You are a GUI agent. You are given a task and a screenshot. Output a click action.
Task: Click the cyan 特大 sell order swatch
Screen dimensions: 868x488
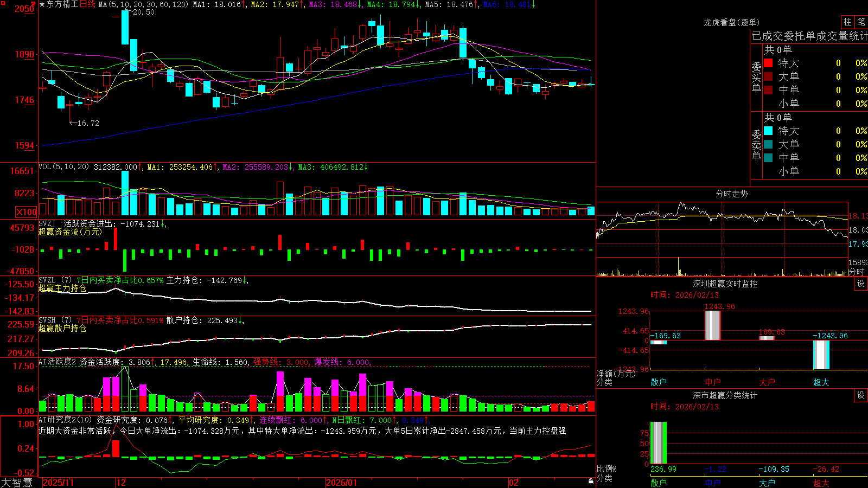768,131
